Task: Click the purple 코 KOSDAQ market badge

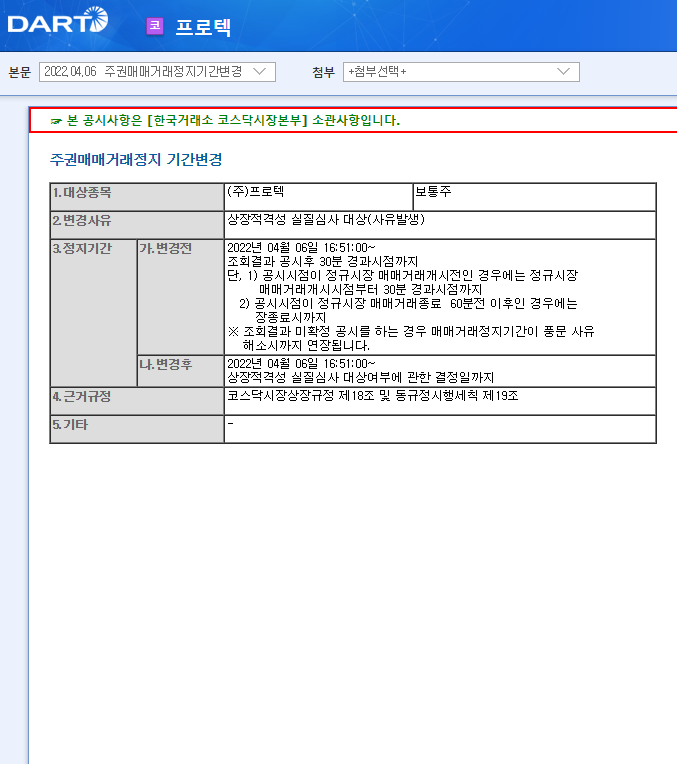Action: click(155, 26)
